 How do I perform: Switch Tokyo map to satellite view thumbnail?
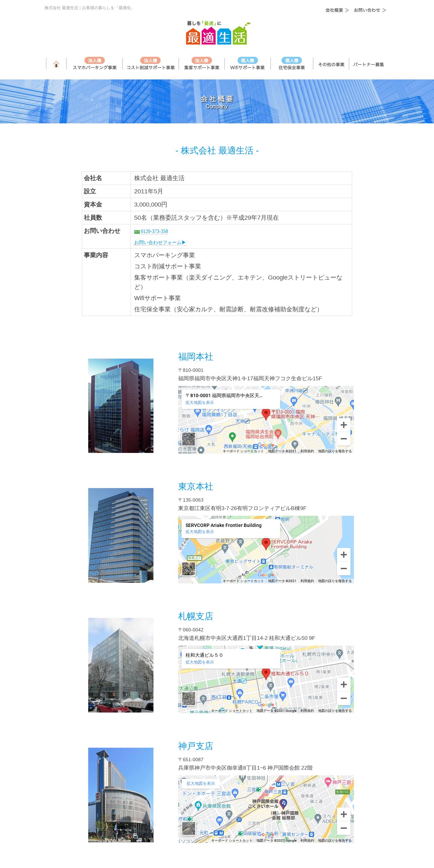coord(189,569)
